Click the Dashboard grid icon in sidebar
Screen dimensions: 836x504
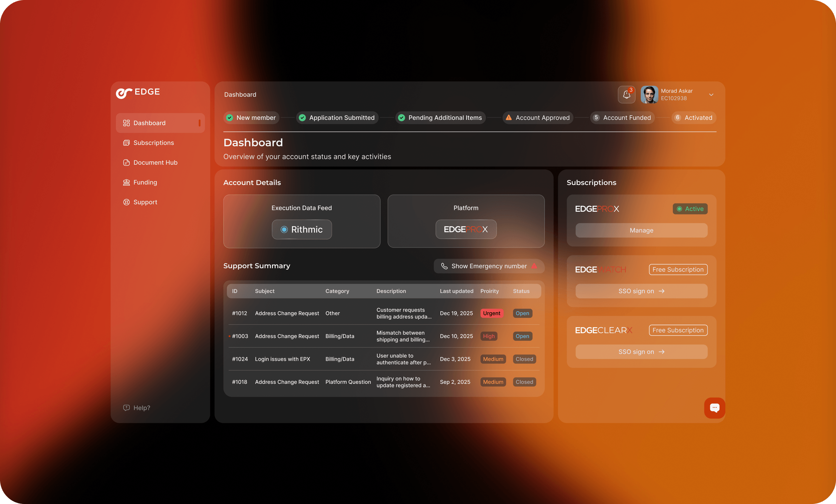pyautogui.click(x=127, y=123)
